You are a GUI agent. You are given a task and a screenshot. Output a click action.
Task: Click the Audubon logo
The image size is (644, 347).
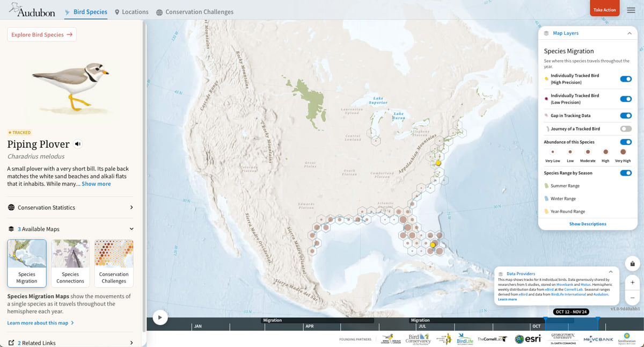click(32, 10)
